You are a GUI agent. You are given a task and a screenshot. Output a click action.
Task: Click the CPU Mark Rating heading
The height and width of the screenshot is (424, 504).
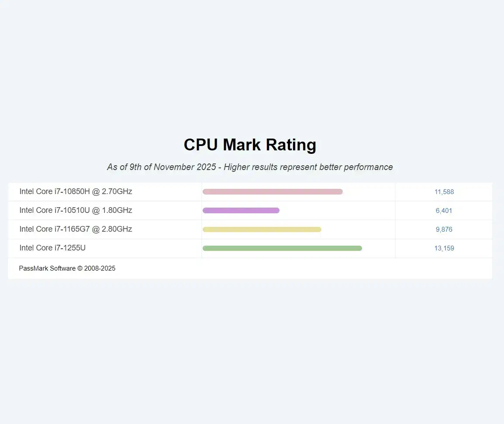click(x=250, y=145)
